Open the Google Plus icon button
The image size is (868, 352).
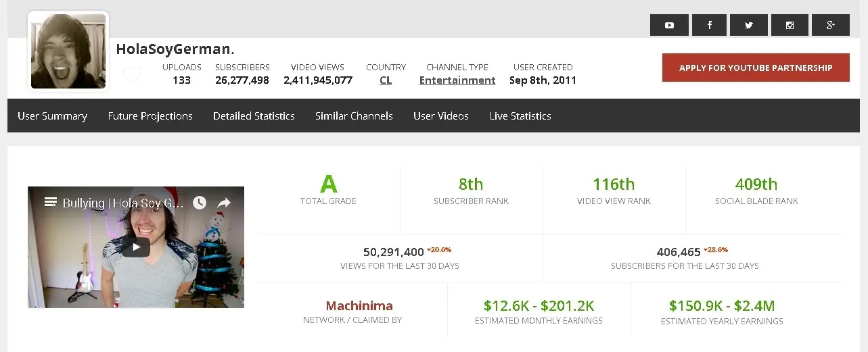tap(831, 25)
